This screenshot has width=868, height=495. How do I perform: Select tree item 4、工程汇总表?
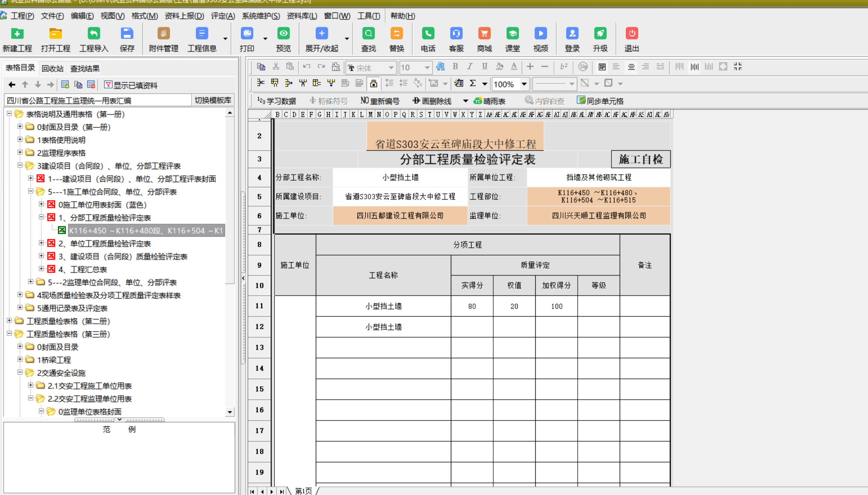click(83, 269)
